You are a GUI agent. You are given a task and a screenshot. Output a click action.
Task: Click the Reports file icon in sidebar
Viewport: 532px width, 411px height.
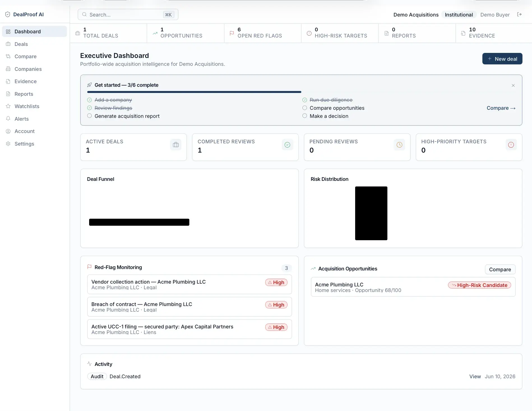tap(8, 94)
